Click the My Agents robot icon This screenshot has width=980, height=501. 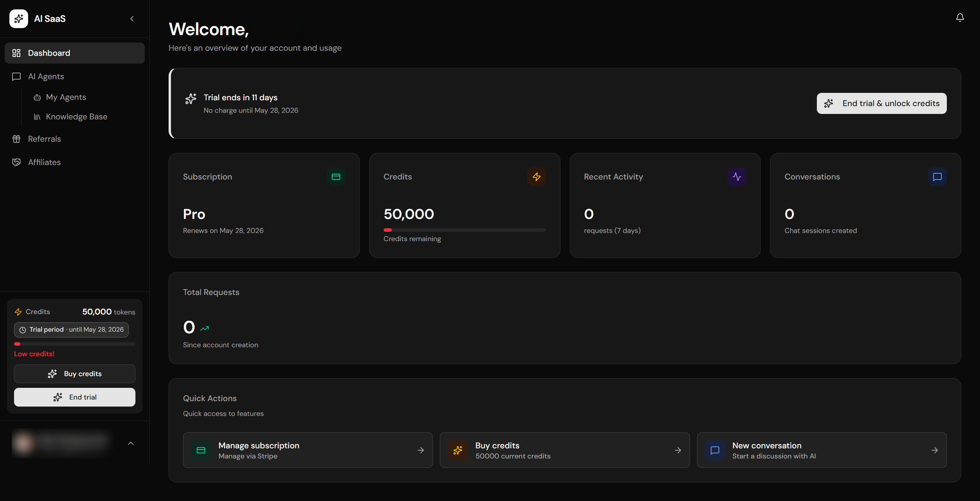[37, 98]
